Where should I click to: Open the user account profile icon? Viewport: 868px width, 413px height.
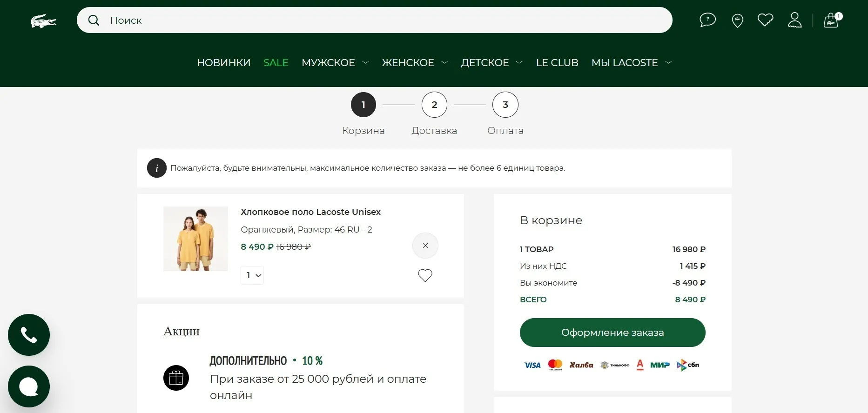coord(794,20)
